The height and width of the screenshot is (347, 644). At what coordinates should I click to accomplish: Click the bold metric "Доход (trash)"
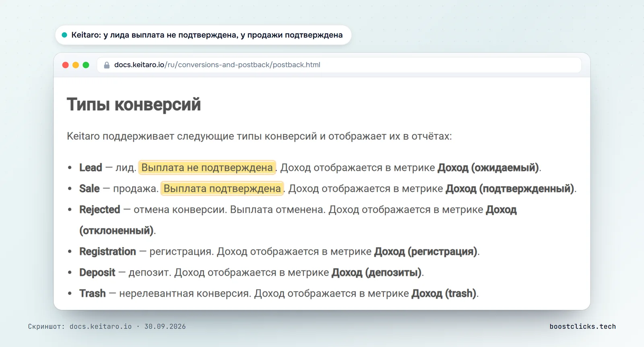click(x=444, y=293)
